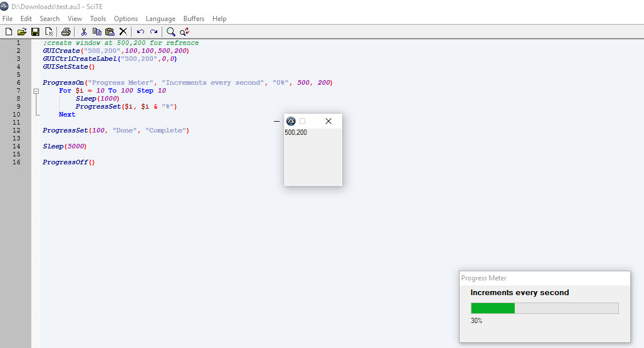Click the GUICreate call on line 2

click(116, 51)
